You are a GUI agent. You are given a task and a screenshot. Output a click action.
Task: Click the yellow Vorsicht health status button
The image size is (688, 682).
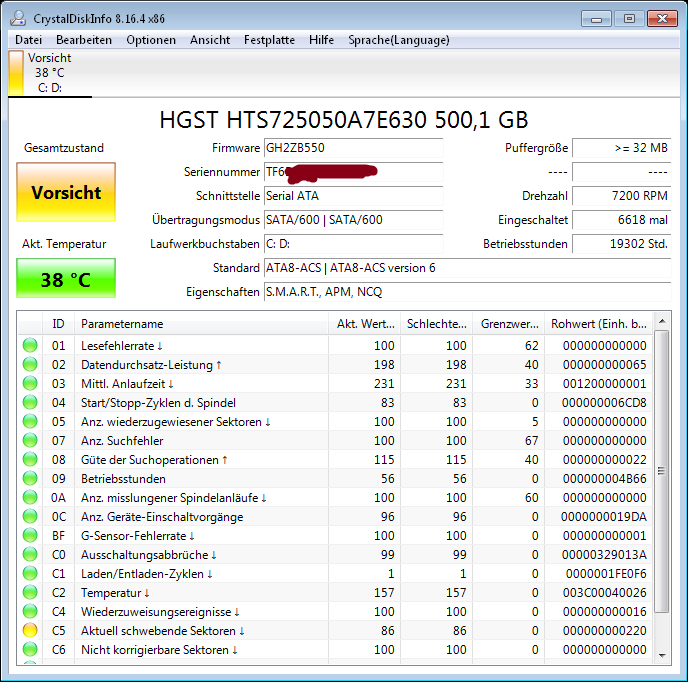click(66, 192)
